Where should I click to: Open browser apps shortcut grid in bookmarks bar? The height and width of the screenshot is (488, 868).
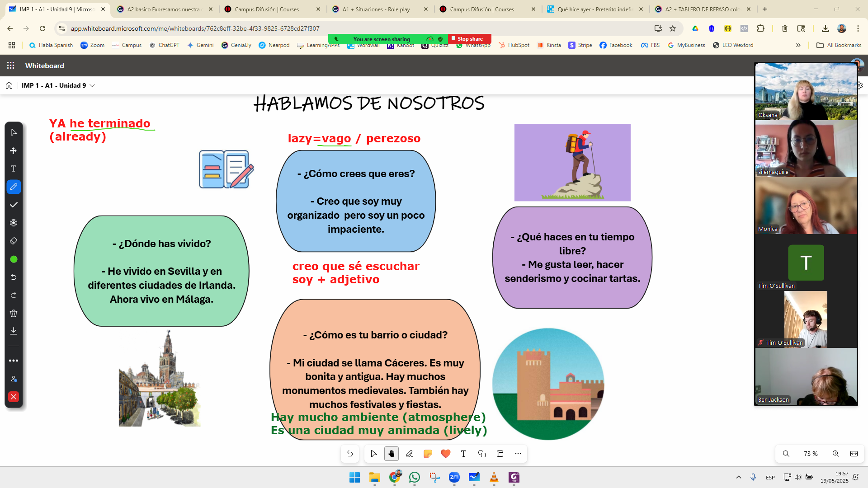12,45
